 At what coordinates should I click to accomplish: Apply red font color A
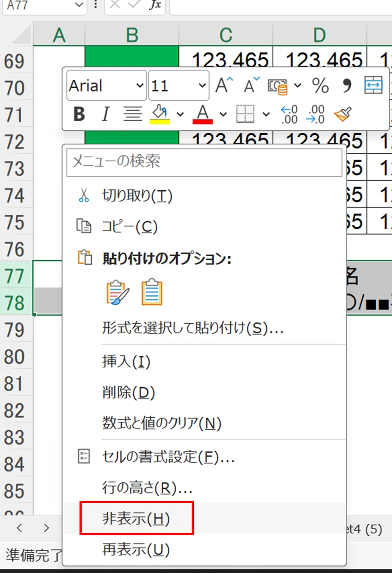203,114
